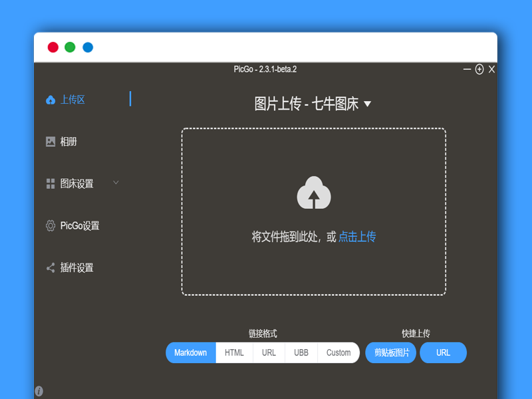The width and height of the screenshot is (532, 399).
Task: Expand the 图床设置 chevron
Action: [116, 182]
